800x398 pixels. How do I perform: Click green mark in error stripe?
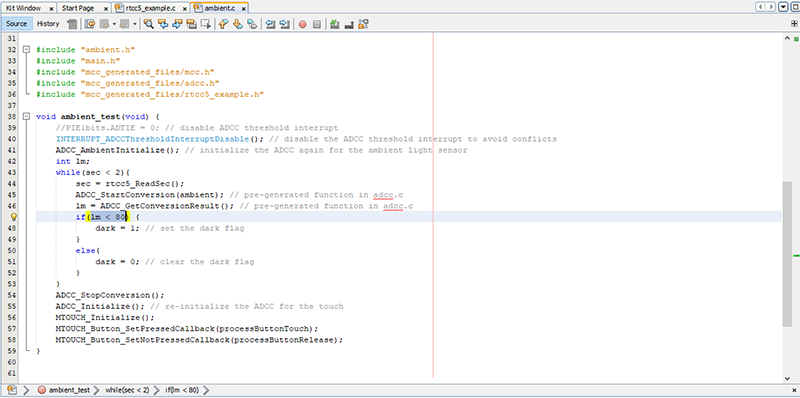796,256
